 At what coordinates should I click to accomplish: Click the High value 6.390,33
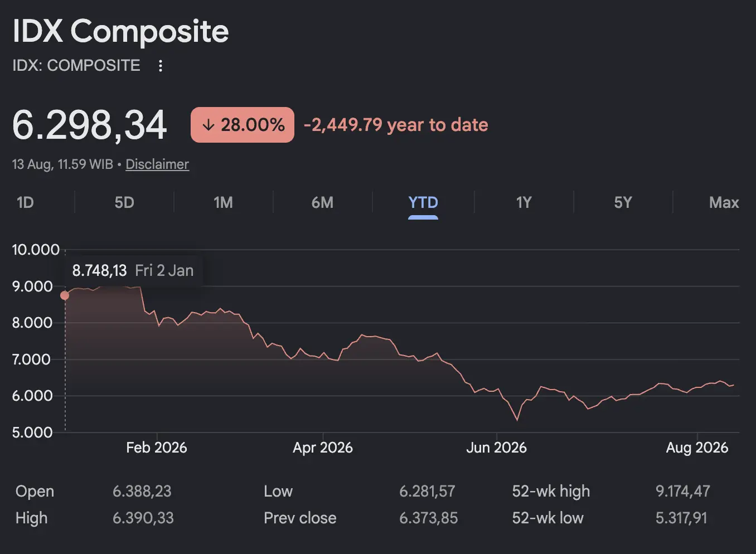coord(143,518)
